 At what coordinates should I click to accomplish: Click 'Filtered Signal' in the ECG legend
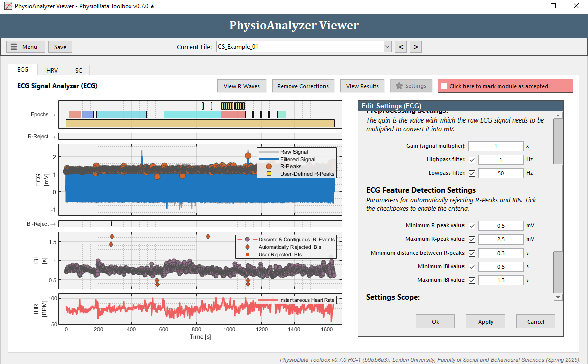tap(298, 159)
